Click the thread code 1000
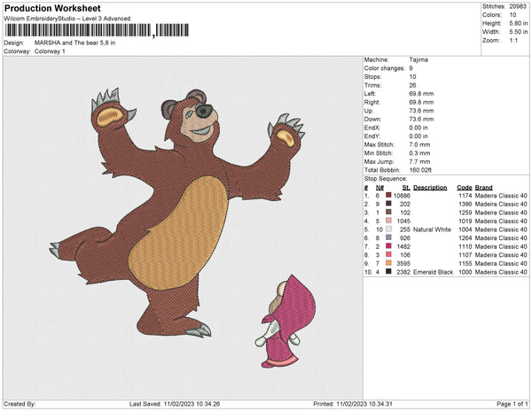532x411 pixels. click(x=465, y=272)
